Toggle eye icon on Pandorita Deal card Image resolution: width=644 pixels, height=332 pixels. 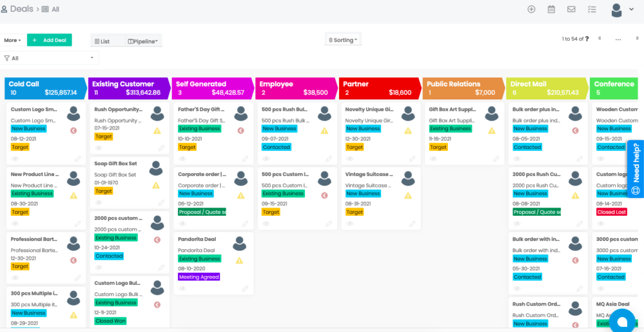tap(183, 289)
